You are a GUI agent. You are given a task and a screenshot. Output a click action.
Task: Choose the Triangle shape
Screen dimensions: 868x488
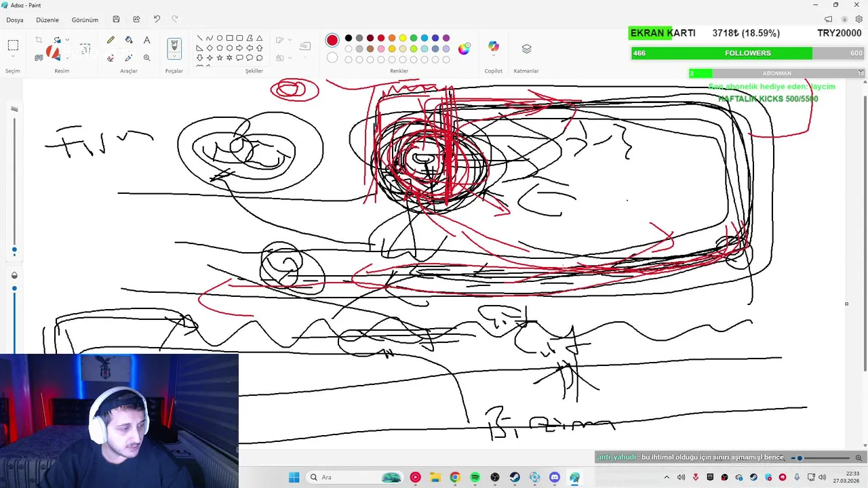[x=259, y=38]
